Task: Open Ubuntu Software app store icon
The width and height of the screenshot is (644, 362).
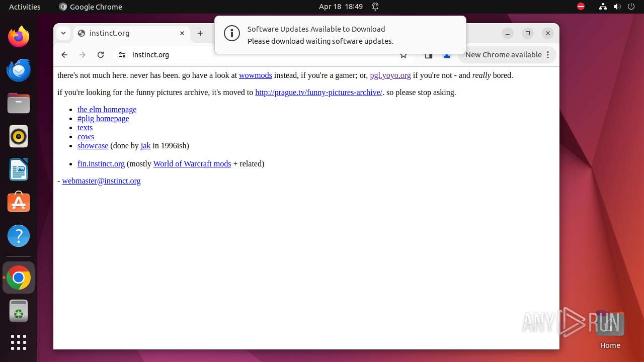Action: click(19, 203)
